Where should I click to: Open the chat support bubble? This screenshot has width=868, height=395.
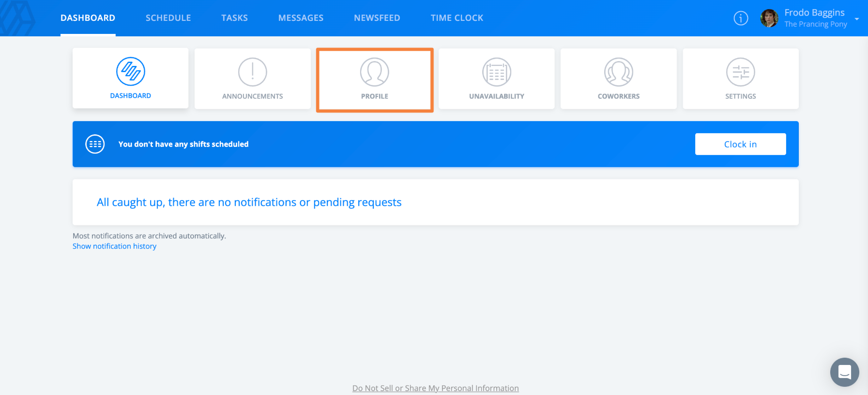click(x=845, y=372)
